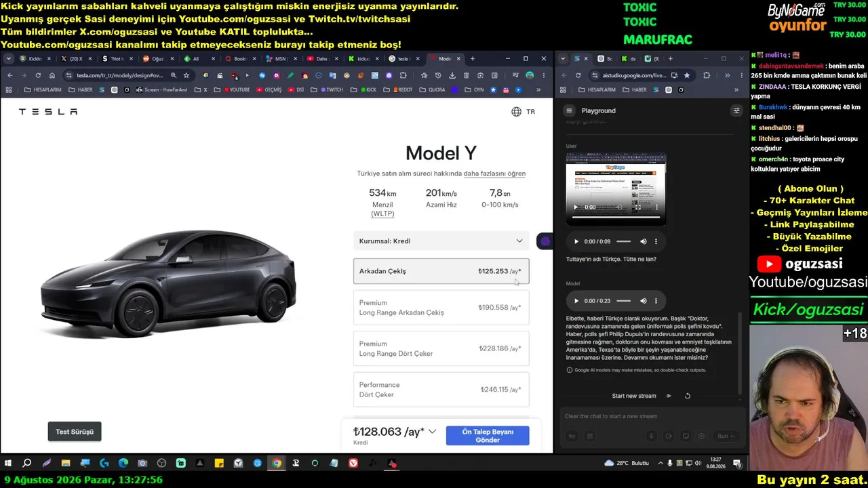Bookmark the Tesla page with the star icon

pos(186,75)
